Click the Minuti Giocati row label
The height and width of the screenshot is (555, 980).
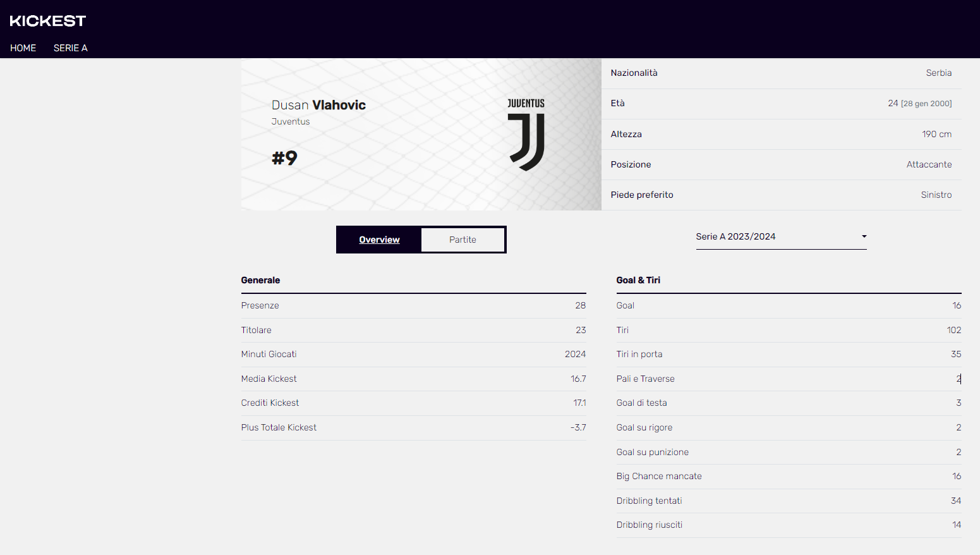pyautogui.click(x=269, y=354)
